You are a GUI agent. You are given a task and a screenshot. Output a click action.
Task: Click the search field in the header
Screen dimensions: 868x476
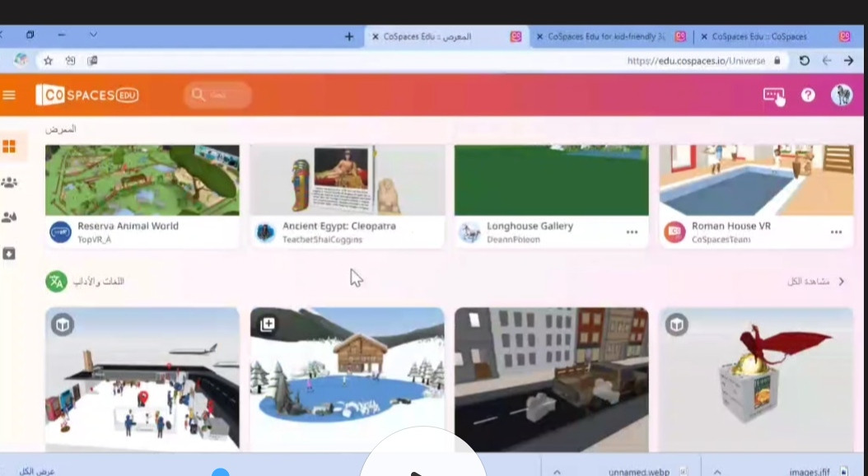tap(217, 96)
